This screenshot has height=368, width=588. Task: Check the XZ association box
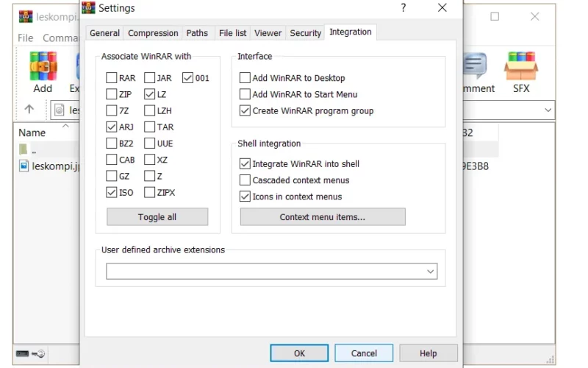149,160
